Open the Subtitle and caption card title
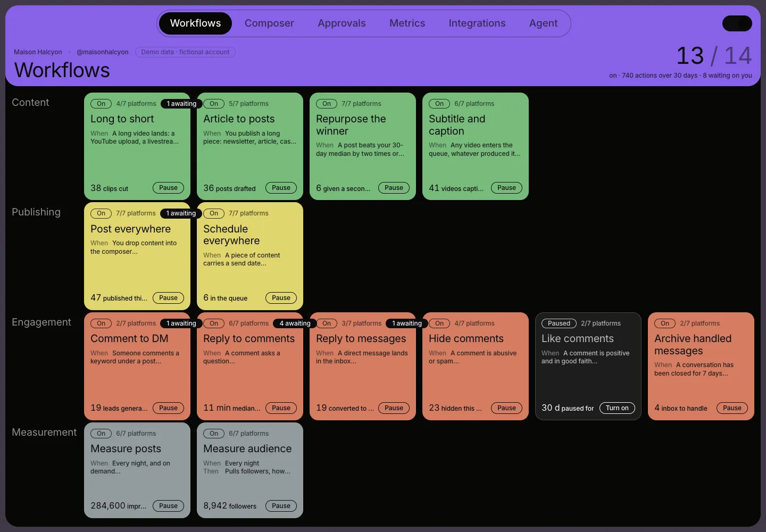This screenshot has height=532, width=766. [457, 125]
